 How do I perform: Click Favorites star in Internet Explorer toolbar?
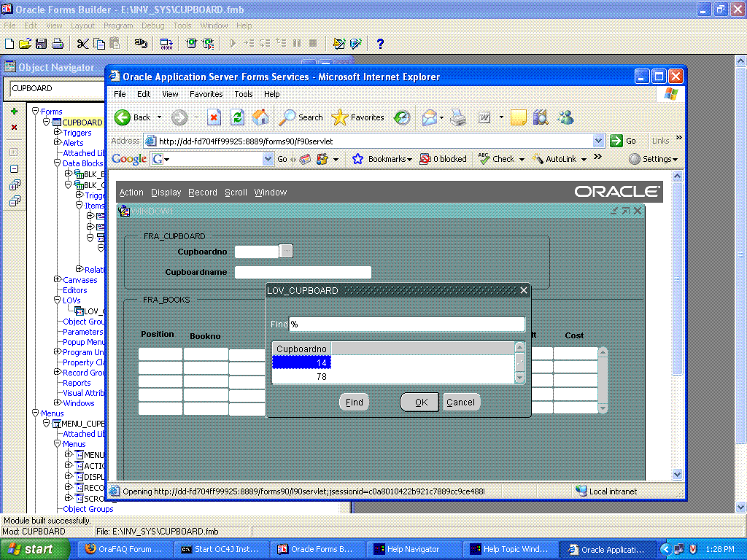(340, 117)
